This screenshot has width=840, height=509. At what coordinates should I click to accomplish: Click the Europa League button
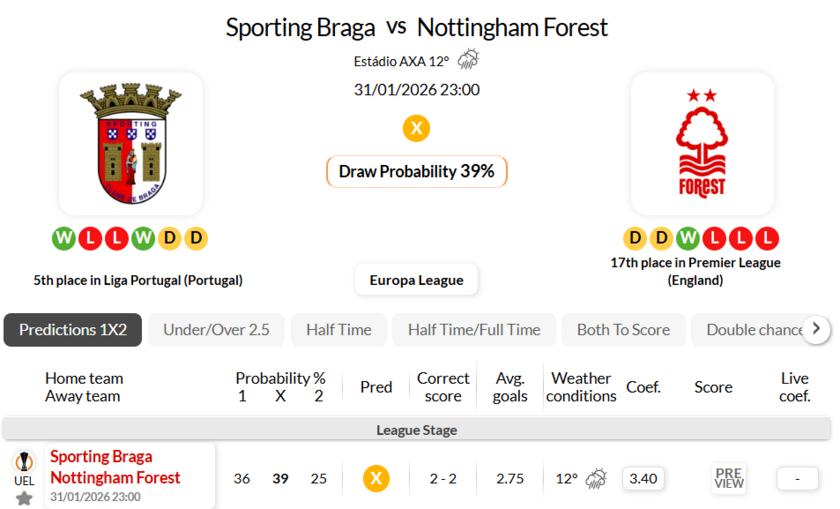coord(416,280)
